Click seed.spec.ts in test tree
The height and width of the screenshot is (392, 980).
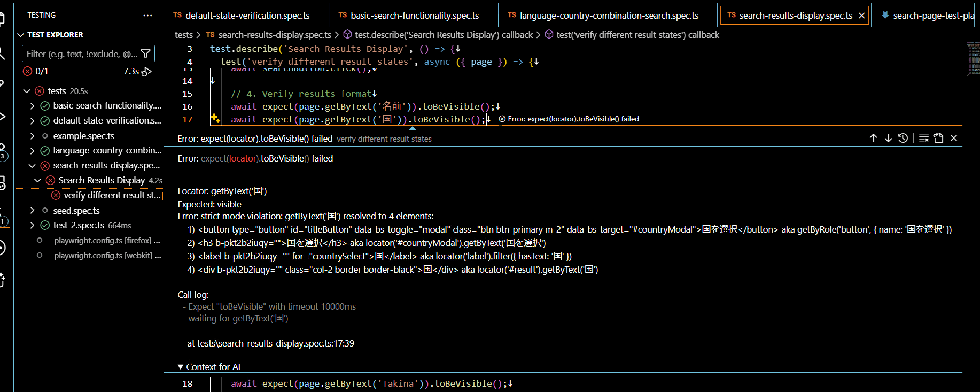tap(76, 211)
